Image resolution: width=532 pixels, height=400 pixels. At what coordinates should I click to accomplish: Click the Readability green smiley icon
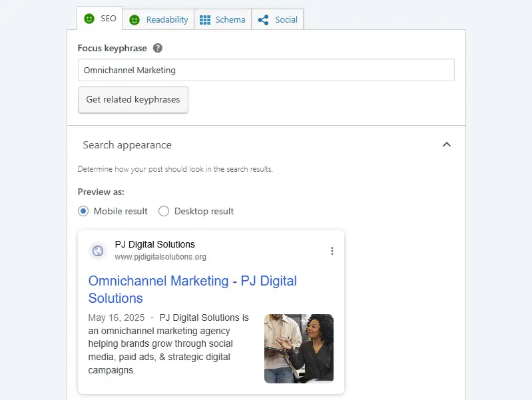click(134, 20)
